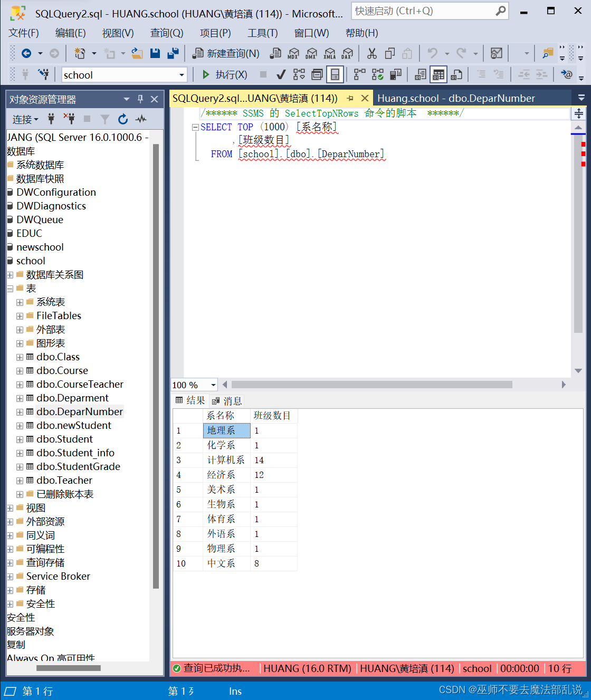Screen dimensions: 591x700
Task: Click the new project icon
Action: point(80,53)
